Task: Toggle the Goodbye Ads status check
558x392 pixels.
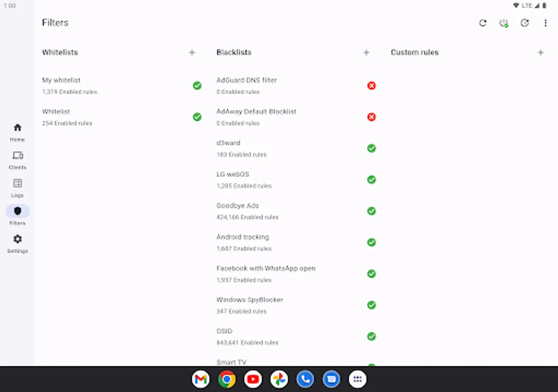Action: 371,211
